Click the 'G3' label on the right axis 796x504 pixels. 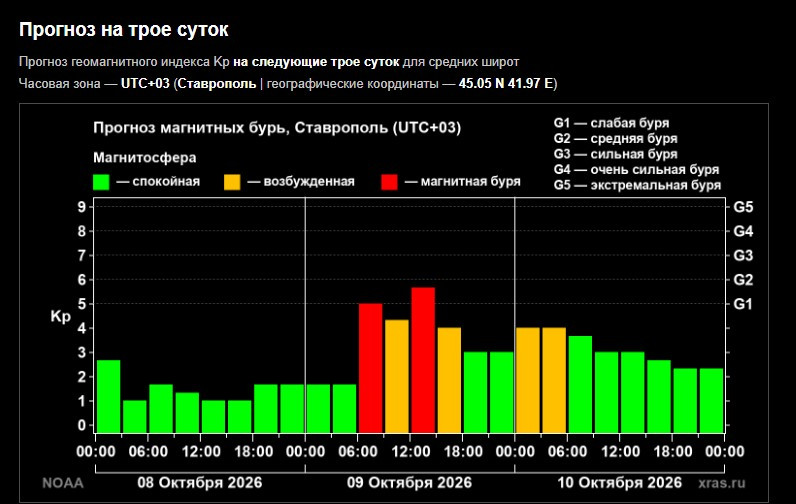point(743,255)
